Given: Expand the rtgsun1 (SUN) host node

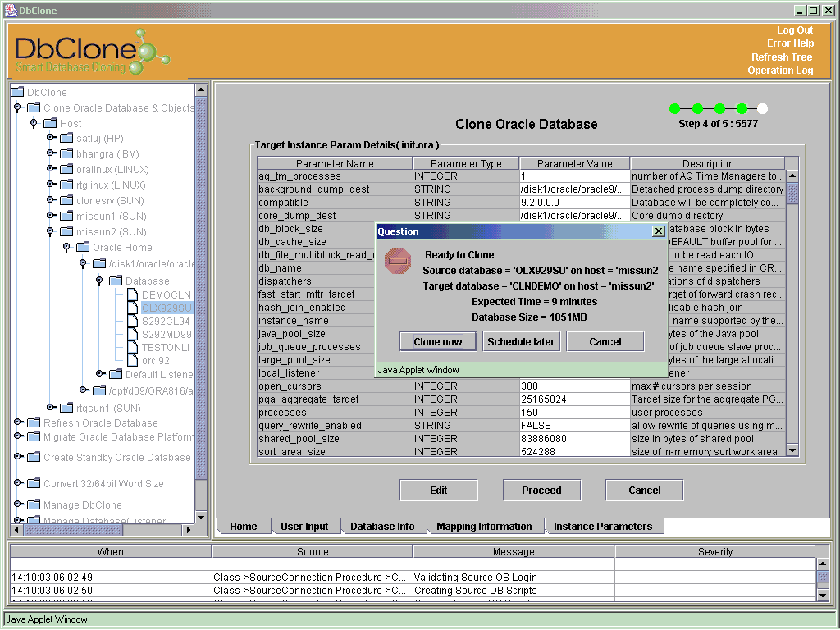Looking at the screenshot, I should pyautogui.click(x=51, y=407).
